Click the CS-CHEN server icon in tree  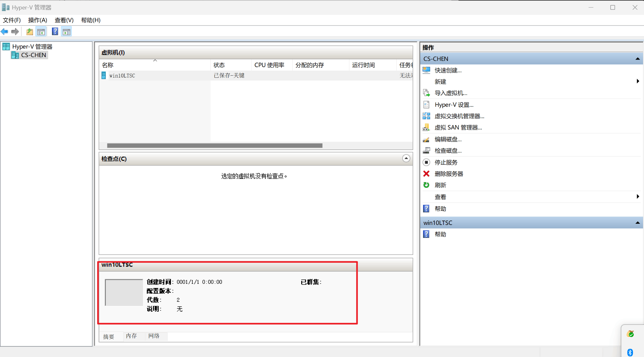pyautogui.click(x=15, y=55)
